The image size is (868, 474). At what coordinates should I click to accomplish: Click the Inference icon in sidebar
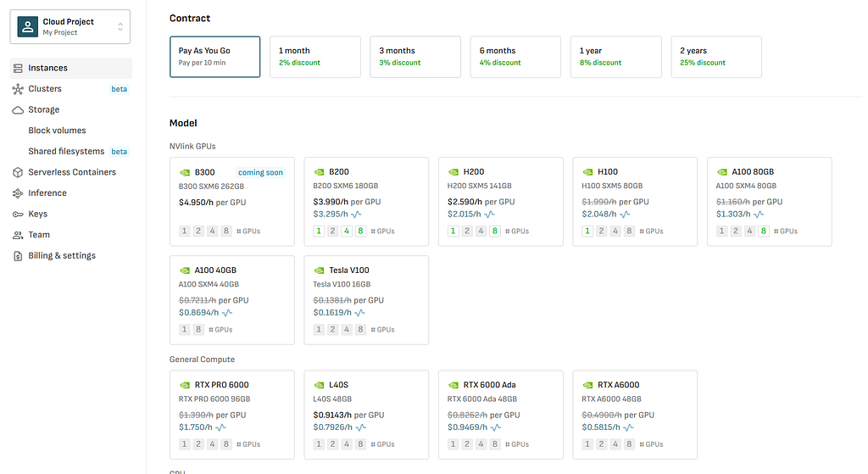tap(18, 193)
